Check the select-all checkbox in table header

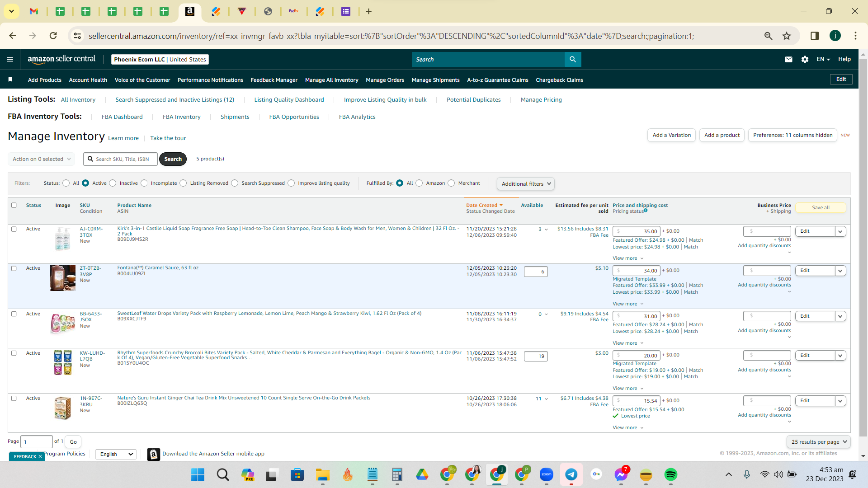coord(14,205)
